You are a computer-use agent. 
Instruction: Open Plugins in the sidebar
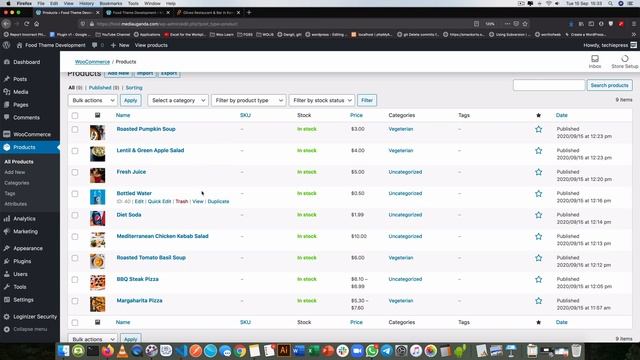(22, 261)
